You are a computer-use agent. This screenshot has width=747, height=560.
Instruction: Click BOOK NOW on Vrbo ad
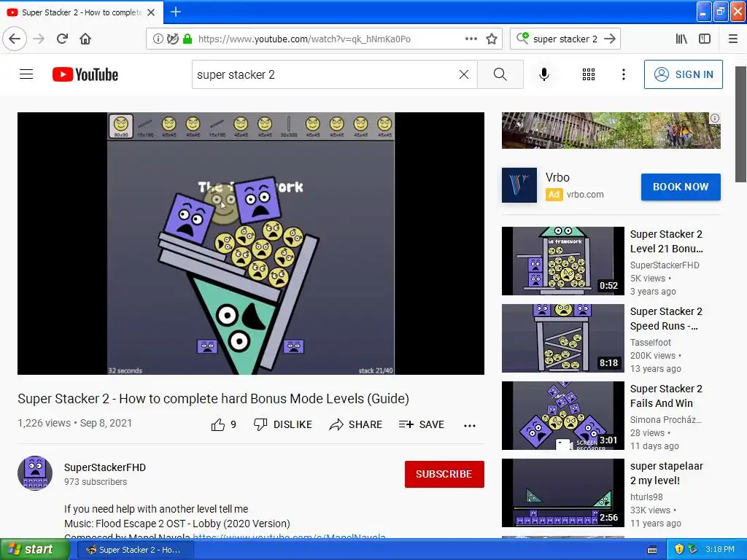click(681, 187)
